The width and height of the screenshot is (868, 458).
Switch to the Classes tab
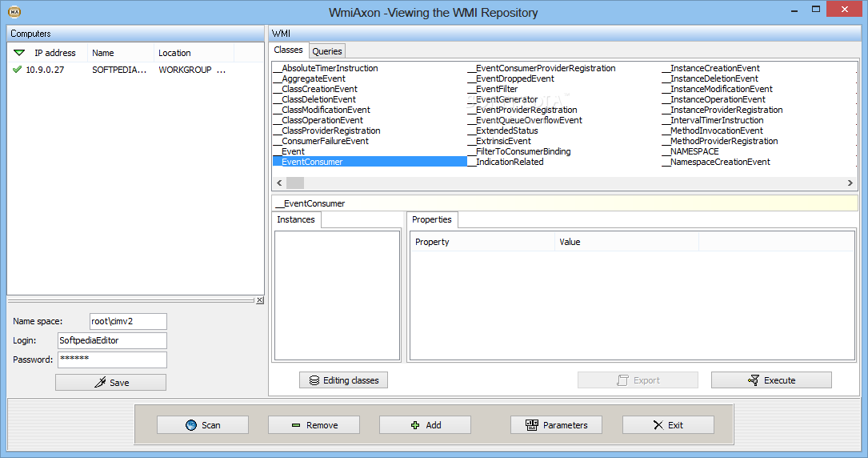[x=289, y=50]
